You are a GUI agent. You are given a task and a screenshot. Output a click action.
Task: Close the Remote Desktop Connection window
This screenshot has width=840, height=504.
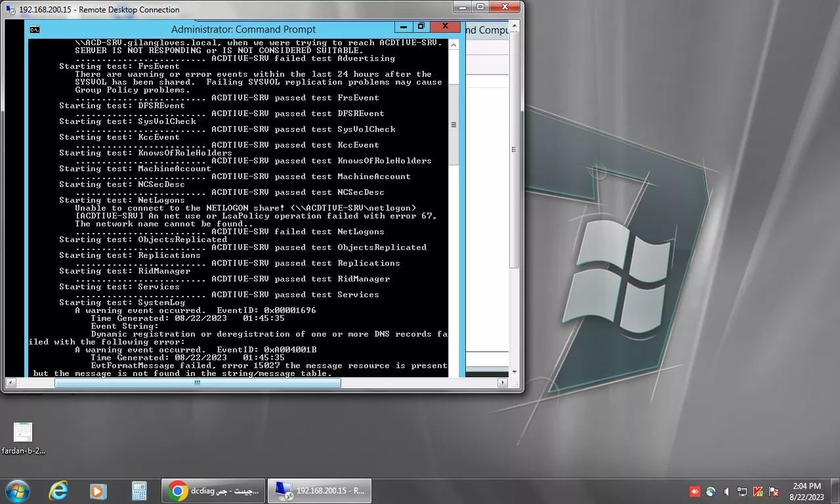click(x=505, y=7)
